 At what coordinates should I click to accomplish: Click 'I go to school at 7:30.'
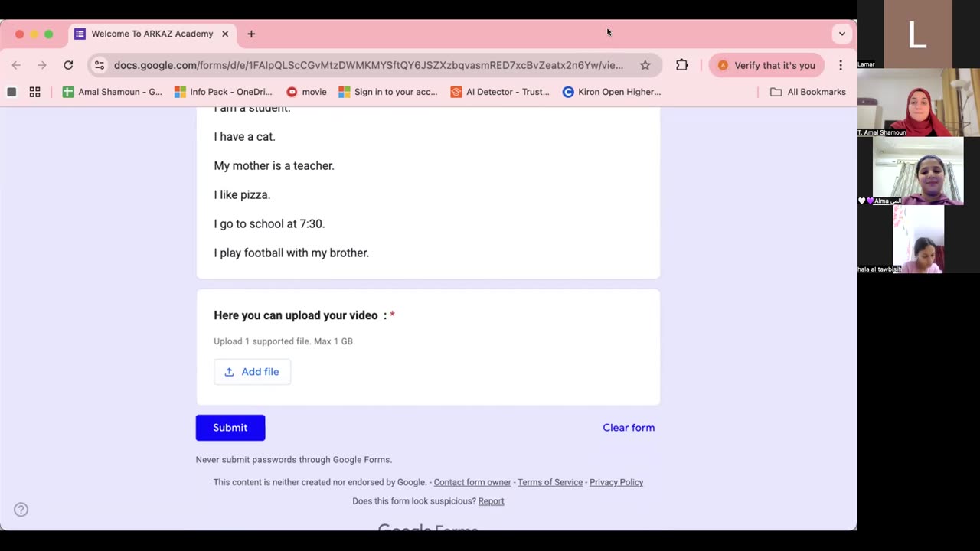tap(269, 224)
